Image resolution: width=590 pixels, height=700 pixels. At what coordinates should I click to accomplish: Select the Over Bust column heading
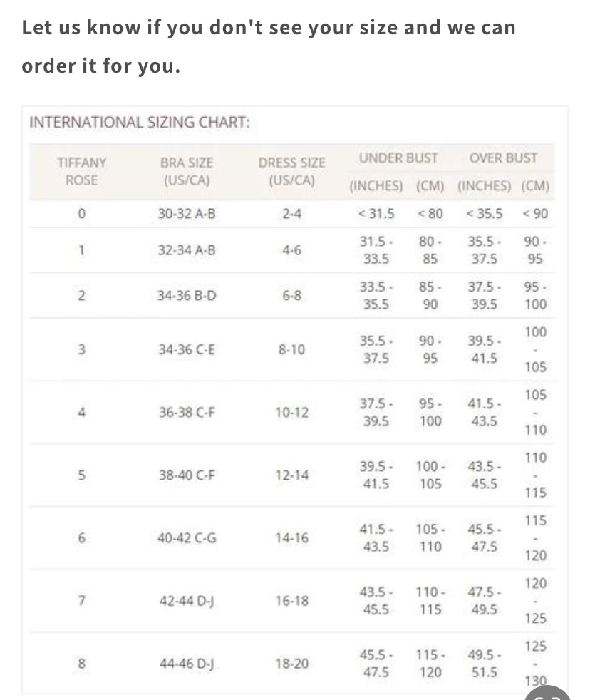click(x=503, y=158)
